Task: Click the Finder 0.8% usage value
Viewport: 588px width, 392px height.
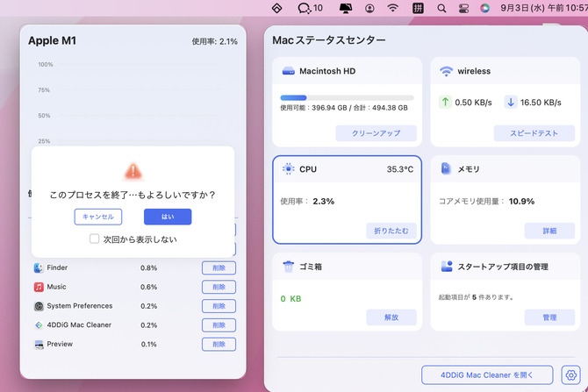Action: tap(148, 268)
